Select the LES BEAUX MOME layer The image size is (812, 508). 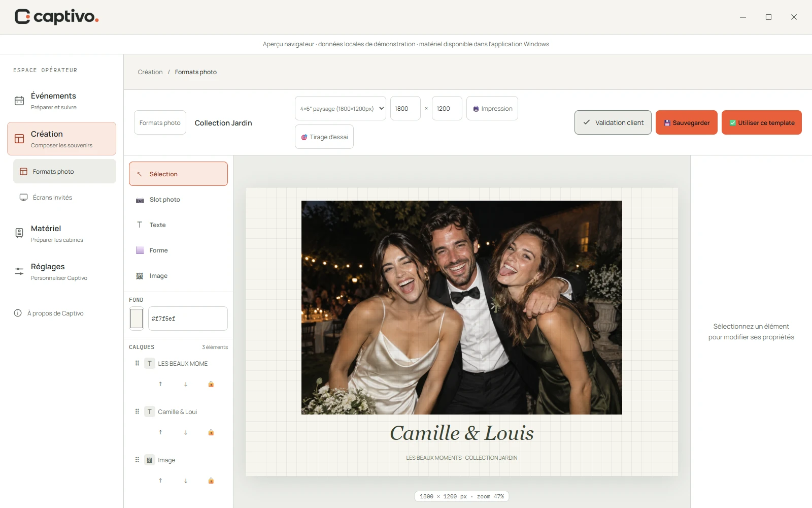point(183,363)
